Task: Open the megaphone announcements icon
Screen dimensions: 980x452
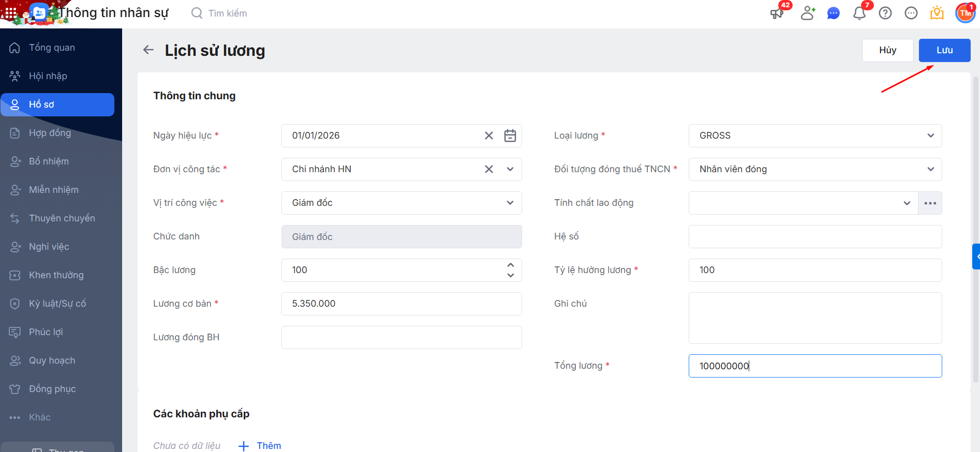Action: pyautogui.click(x=777, y=13)
